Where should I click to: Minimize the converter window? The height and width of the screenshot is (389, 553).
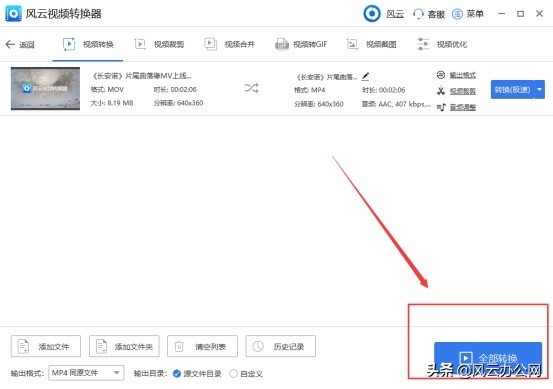[502, 14]
